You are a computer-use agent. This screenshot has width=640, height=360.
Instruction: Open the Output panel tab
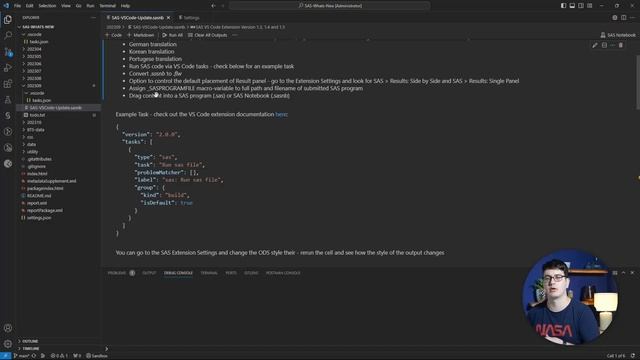pyautogui.click(x=149, y=273)
